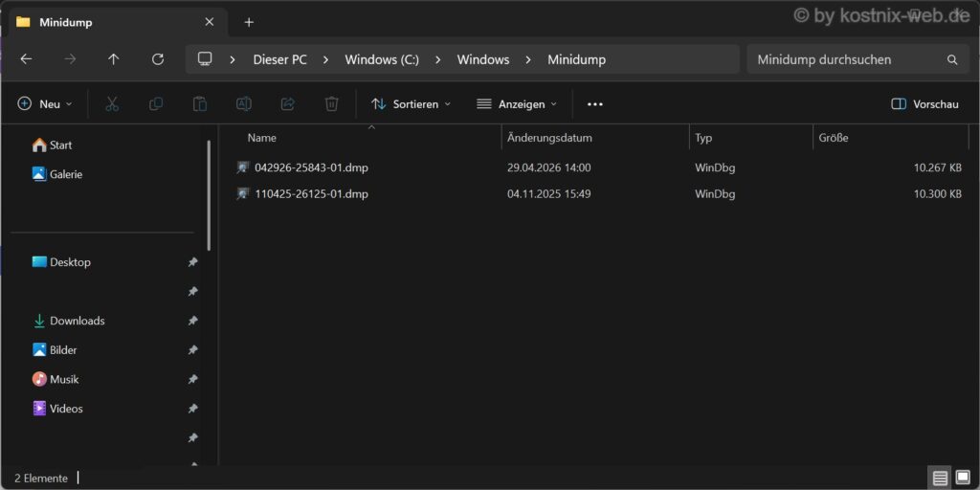Click the search magnifier icon
This screenshot has height=490, width=980.
pyautogui.click(x=952, y=60)
